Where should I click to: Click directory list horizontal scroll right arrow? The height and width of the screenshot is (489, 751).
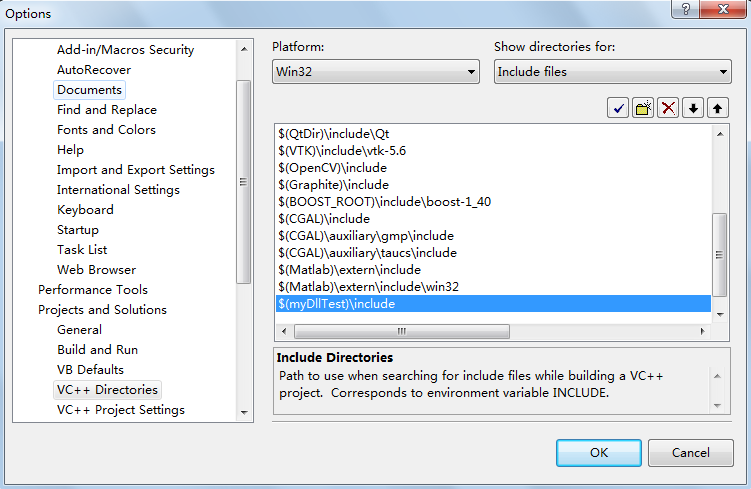tap(703, 331)
